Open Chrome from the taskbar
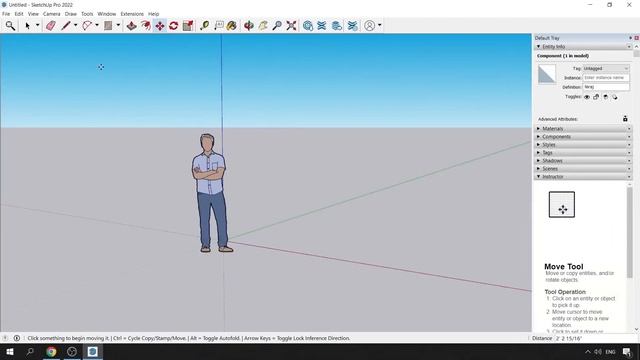The width and height of the screenshot is (640, 360). coord(51,351)
